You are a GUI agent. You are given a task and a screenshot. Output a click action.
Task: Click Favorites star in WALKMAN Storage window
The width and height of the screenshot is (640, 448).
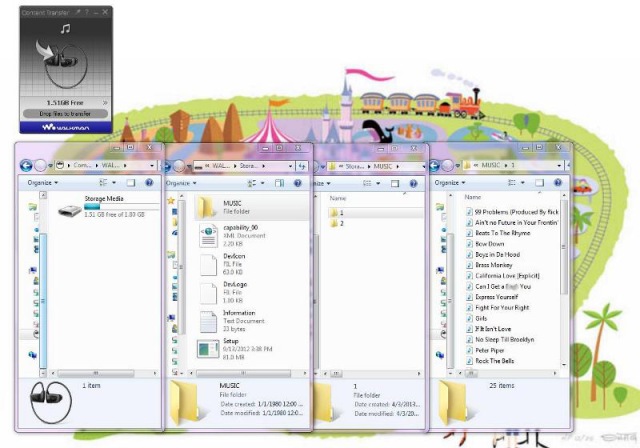tap(171, 200)
